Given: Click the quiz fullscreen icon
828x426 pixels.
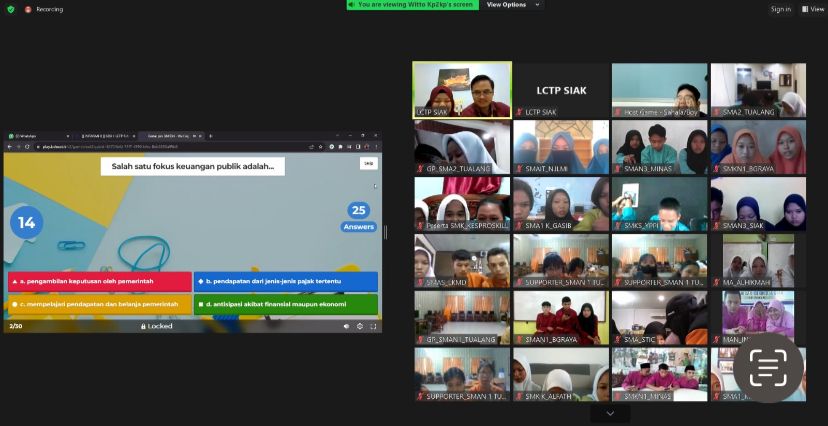Looking at the screenshot, I should pos(373,326).
